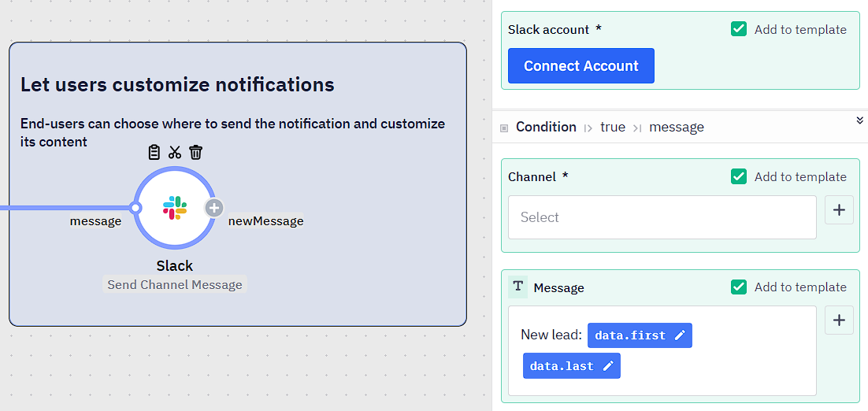Cut the node with the scissors icon
Screen dimensions: 868x411
tap(175, 152)
